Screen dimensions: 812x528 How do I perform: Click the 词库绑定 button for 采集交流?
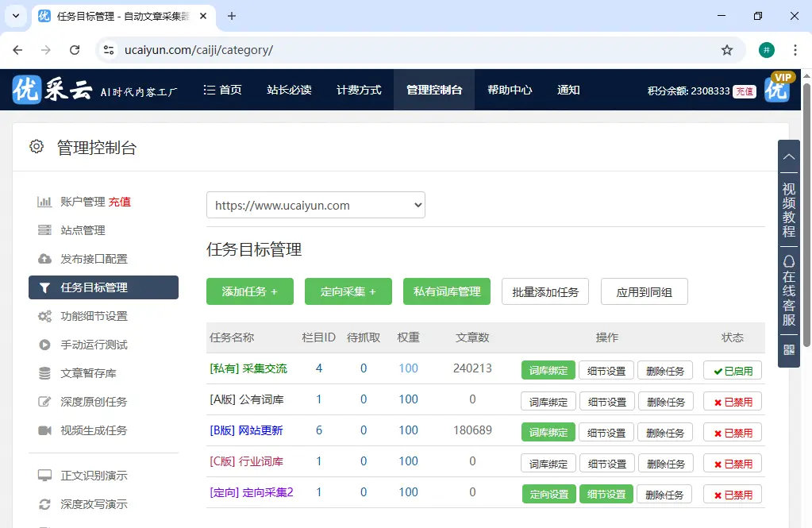point(548,369)
